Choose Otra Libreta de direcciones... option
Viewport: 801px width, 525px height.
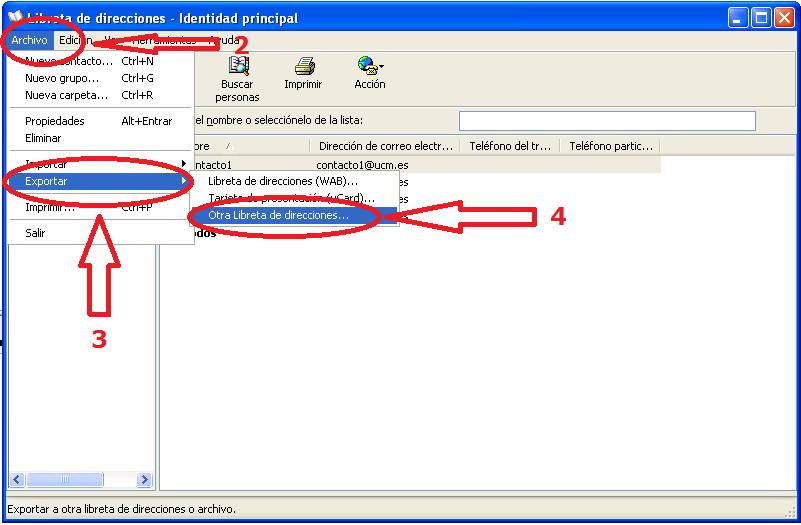[x=278, y=215]
